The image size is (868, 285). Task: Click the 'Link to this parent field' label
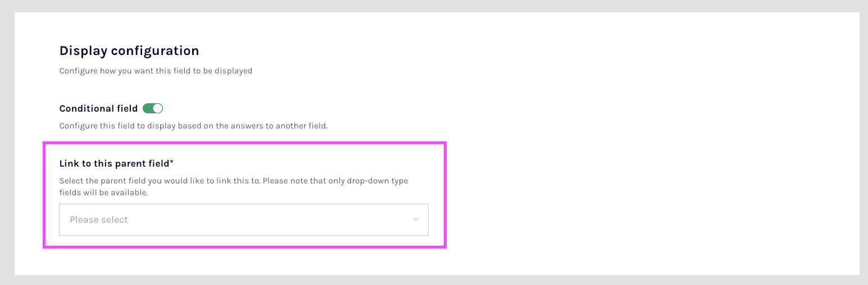click(x=114, y=164)
